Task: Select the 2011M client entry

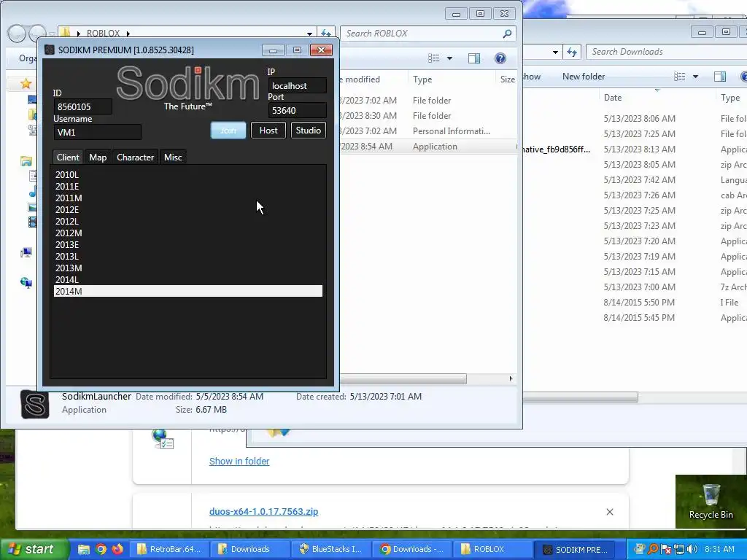Action: pos(187,198)
